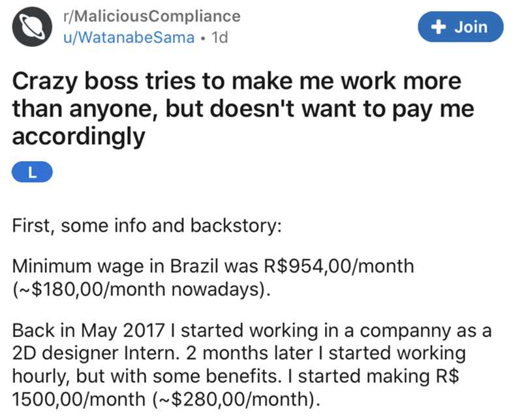Click the plus icon on the Join button
522x420 pixels.
tap(438, 27)
